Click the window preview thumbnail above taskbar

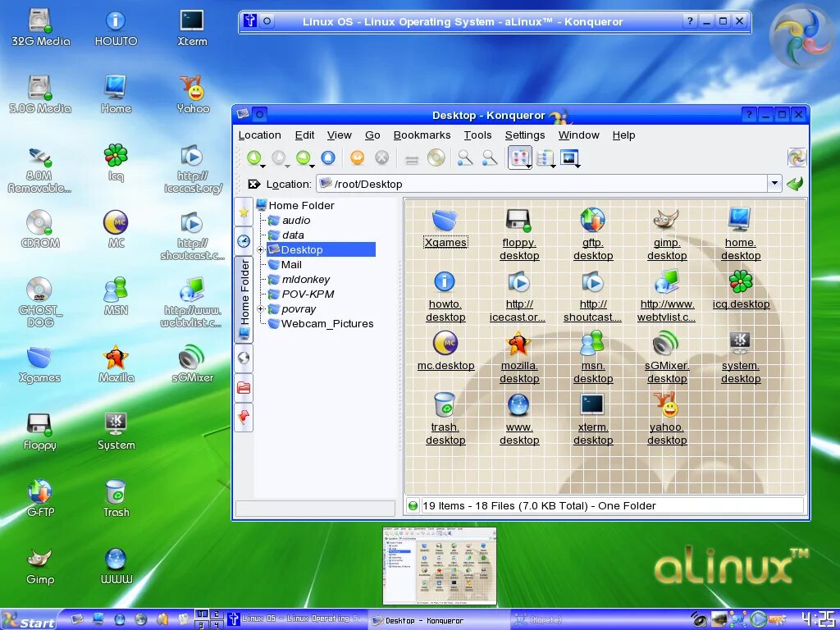click(x=440, y=566)
